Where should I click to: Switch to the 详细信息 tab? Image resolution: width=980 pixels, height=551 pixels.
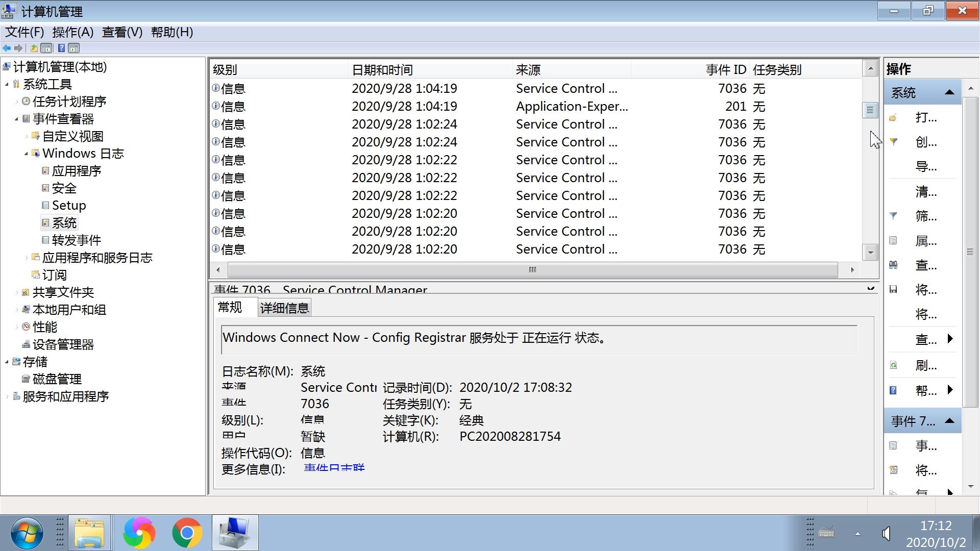pyautogui.click(x=284, y=308)
